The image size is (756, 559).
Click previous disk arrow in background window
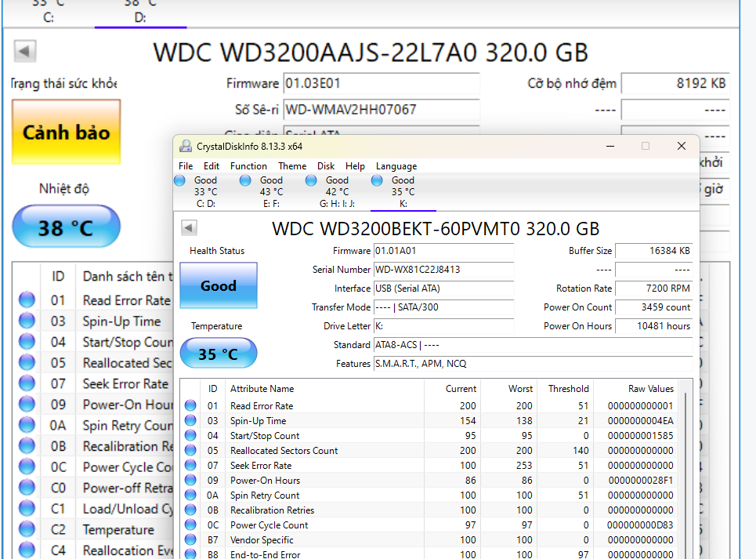click(x=24, y=51)
